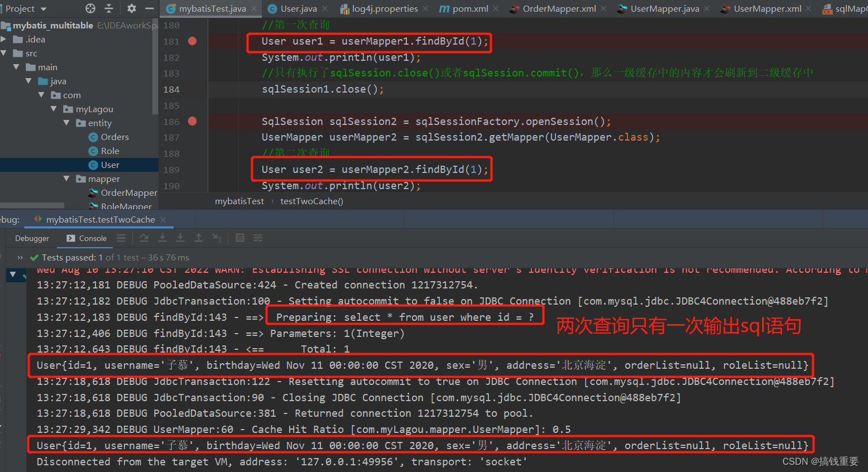The image size is (868, 472).
Task: Close the OrderMapper.xml tab
Action: [603, 8]
